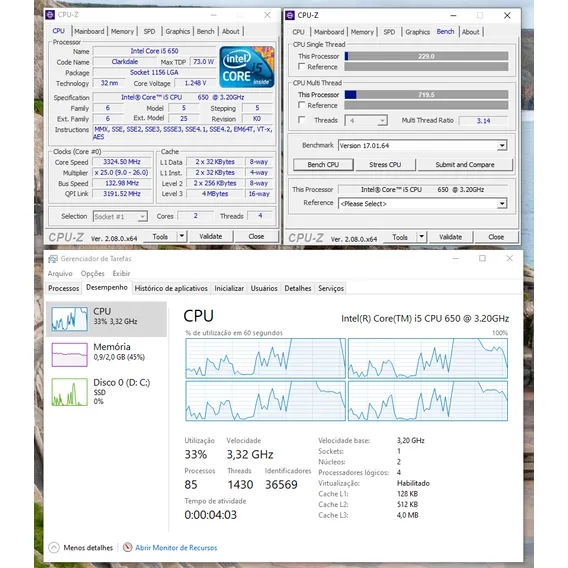Viewport: 568px width, 568px height.
Task: Click the Abrir Monitor de Recursos link
Action: pyautogui.click(x=176, y=547)
